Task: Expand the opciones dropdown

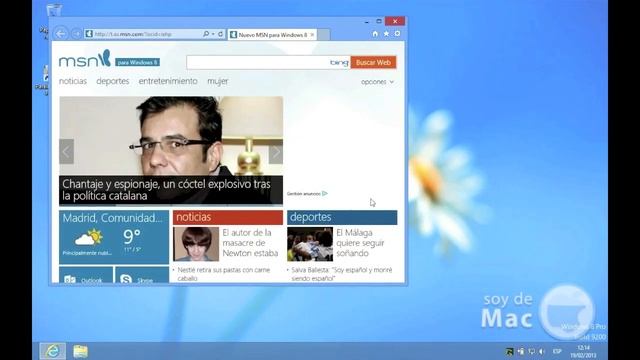Action: (377, 82)
